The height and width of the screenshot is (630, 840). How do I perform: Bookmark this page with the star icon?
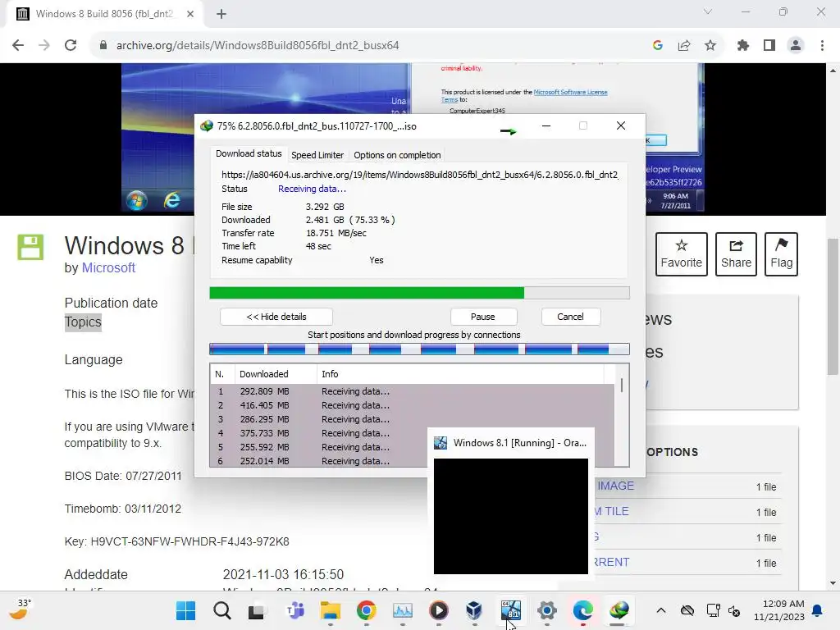tap(710, 46)
